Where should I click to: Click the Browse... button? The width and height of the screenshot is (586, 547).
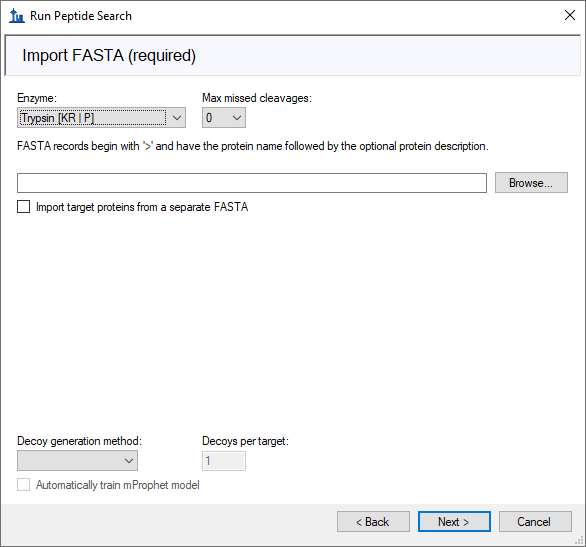point(531,183)
